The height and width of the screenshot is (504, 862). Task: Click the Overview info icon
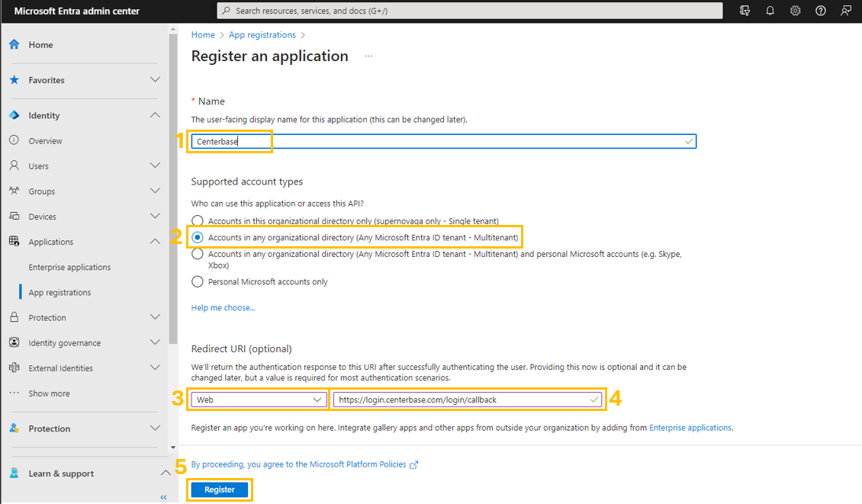14,140
